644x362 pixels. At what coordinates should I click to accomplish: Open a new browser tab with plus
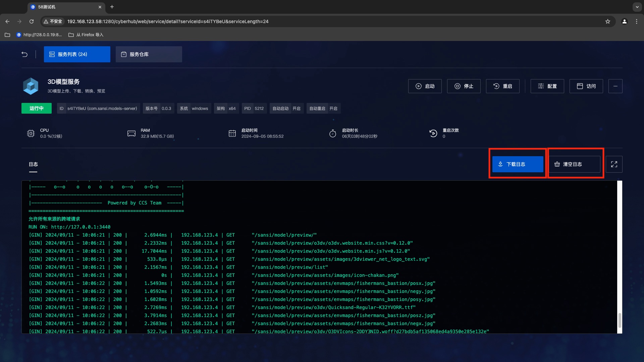(x=112, y=7)
